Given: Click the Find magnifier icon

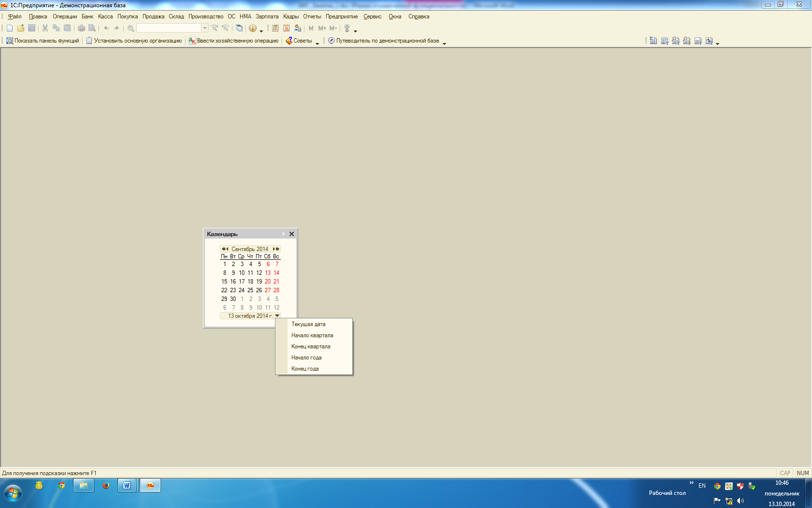Looking at the screenshot, I should [x=130, y=28].
